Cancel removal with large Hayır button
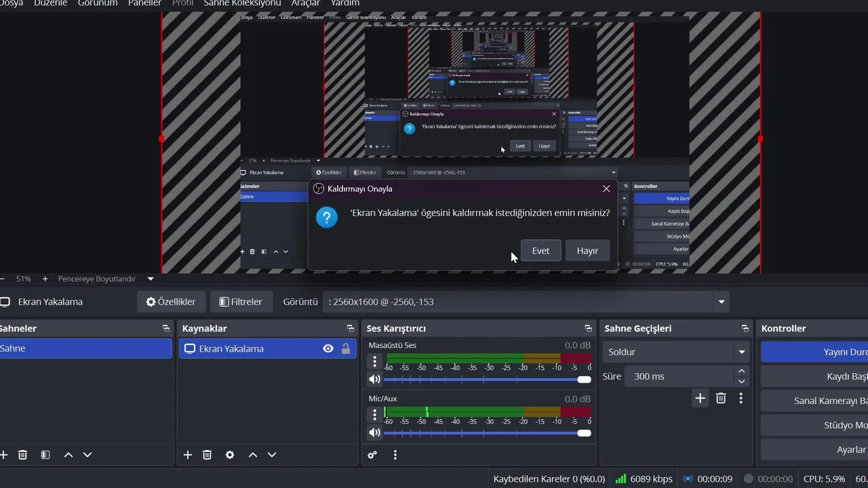 point(587,250)
